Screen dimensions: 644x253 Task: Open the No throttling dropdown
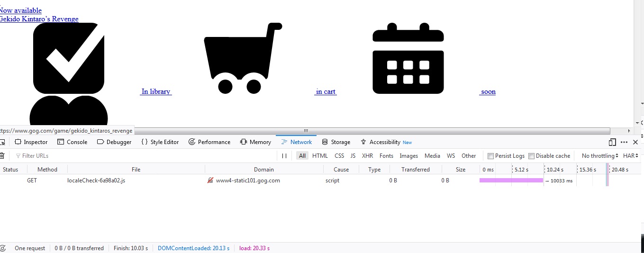click(600, 156)
